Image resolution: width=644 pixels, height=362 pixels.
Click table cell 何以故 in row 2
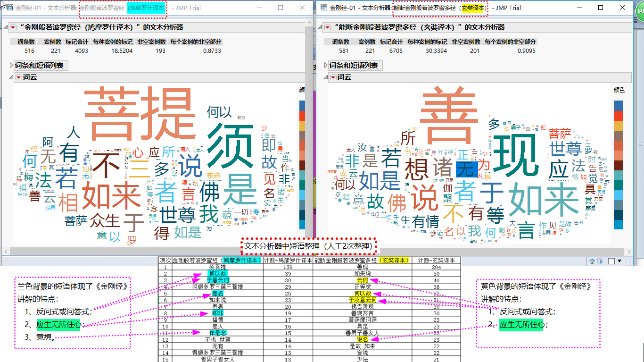pos(217,273)
